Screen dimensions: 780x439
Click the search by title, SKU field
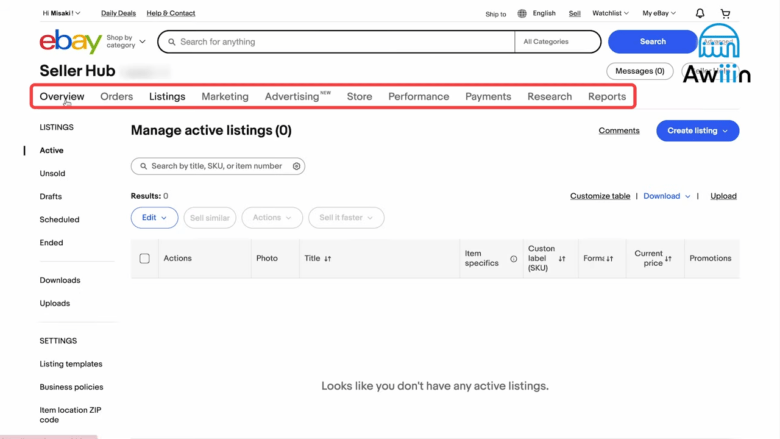218,166
